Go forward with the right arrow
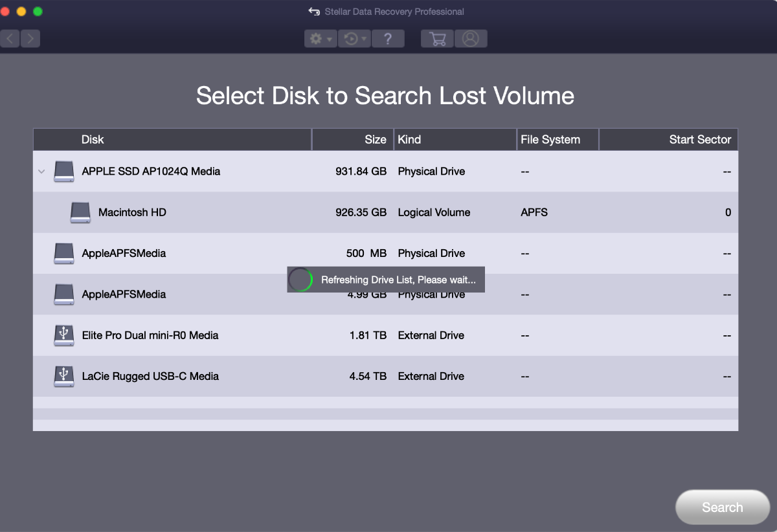The image size is (777, 532). 30,39
